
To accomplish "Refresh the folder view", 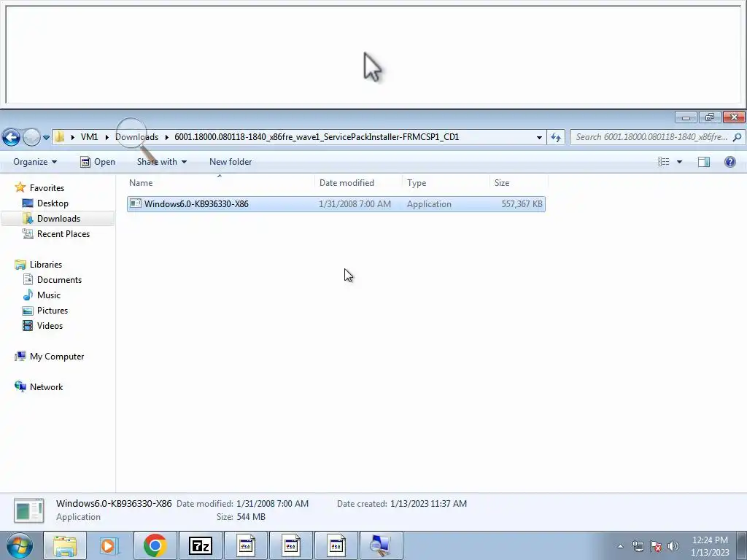I will (555, 138).
